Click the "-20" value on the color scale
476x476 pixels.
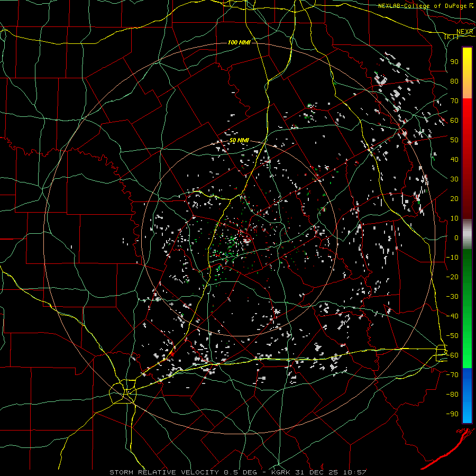tap(452, 277)
